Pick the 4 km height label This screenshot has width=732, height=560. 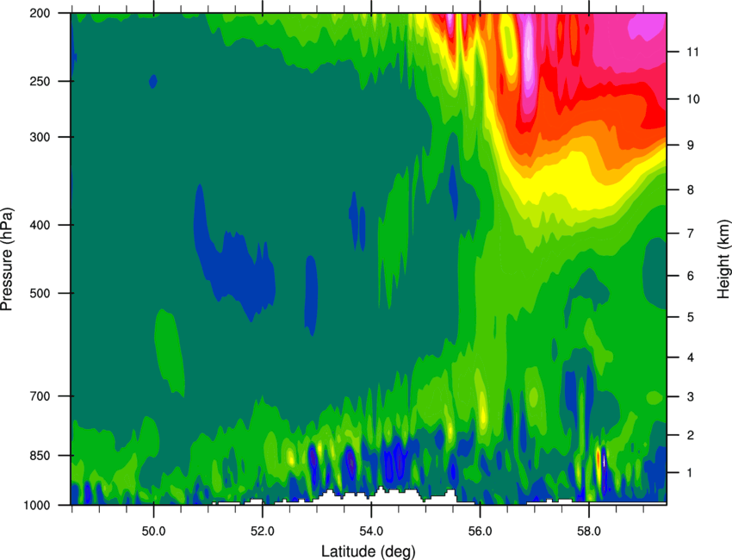click(x=691, y=358)
